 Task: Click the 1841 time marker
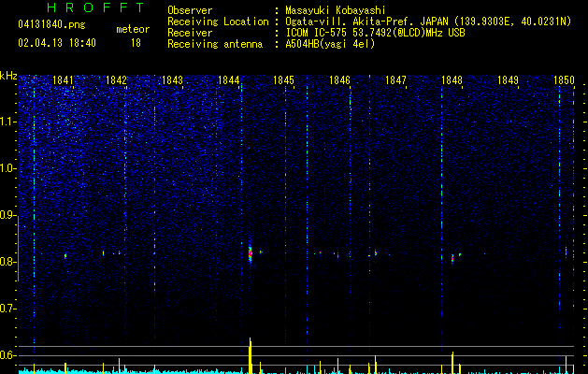pyautogui.click(x=63, y=80)
